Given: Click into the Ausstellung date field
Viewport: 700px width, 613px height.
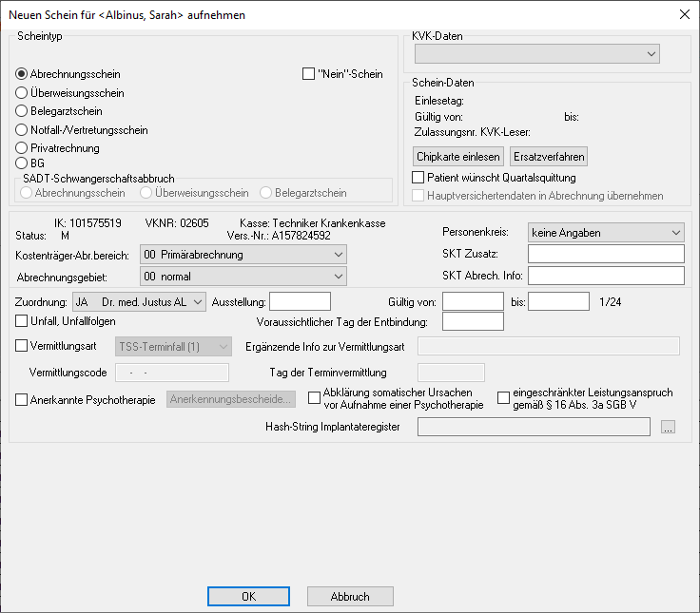Looking at the screenshot, I should 300,301.
